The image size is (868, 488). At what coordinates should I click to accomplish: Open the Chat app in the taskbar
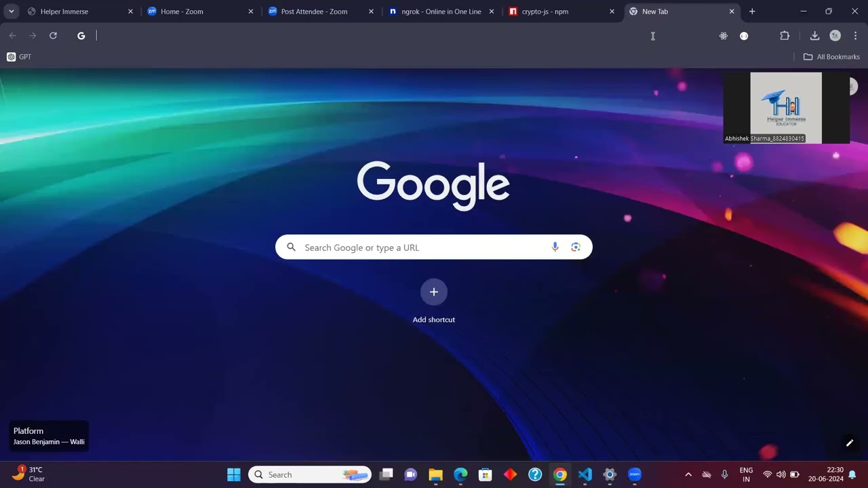coord(410,474)
